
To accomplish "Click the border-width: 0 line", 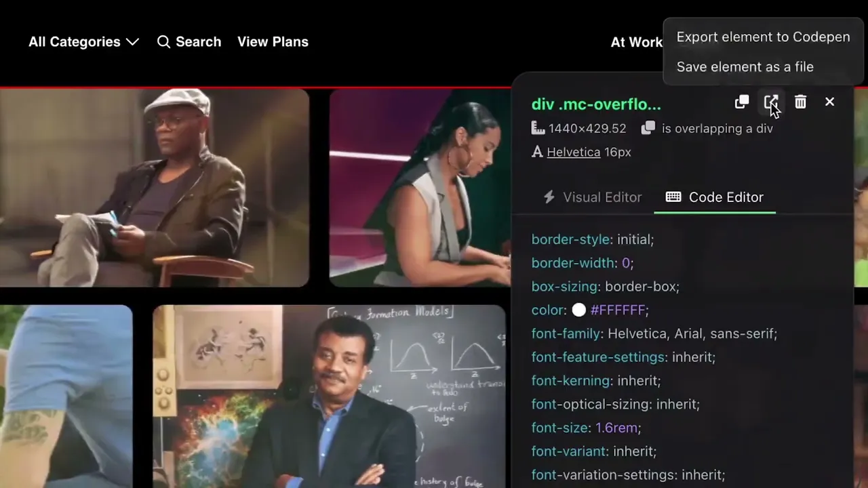I will click(x=583, y=263).
